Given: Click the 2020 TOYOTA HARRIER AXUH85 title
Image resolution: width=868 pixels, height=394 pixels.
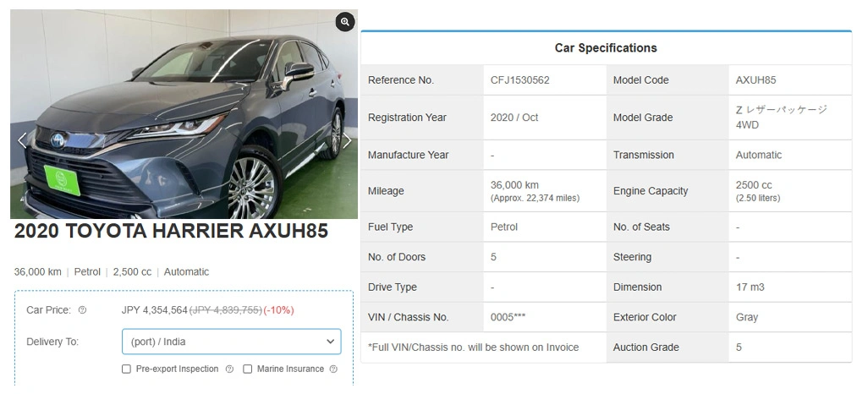Looking at the screenshot, I should coord(171,232).
